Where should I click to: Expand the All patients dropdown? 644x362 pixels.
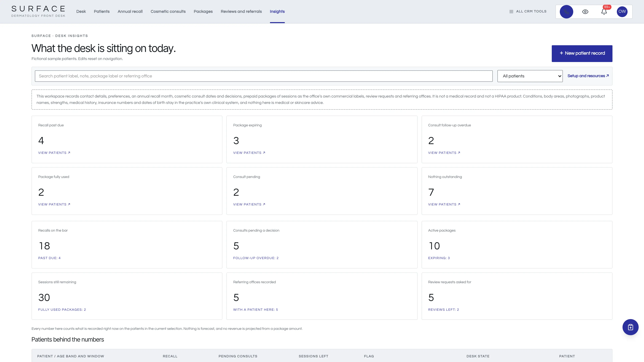530,76
